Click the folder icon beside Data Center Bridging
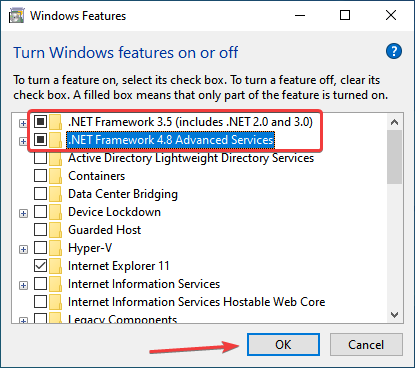 coord(55,194)
